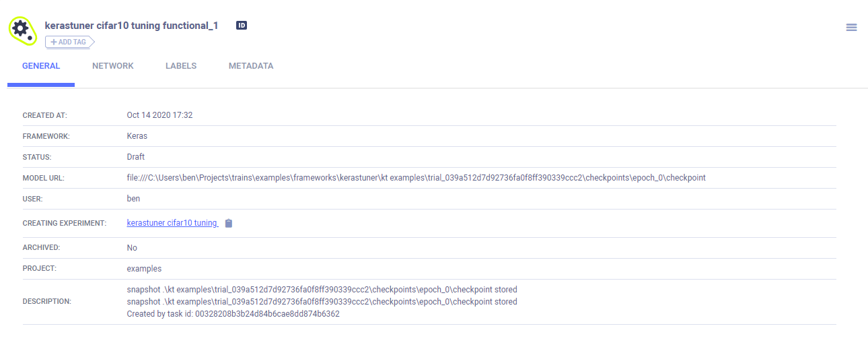
Task: Follow the kerastuner cifar10 tuning experiment link
Action: tap(172, 223)
